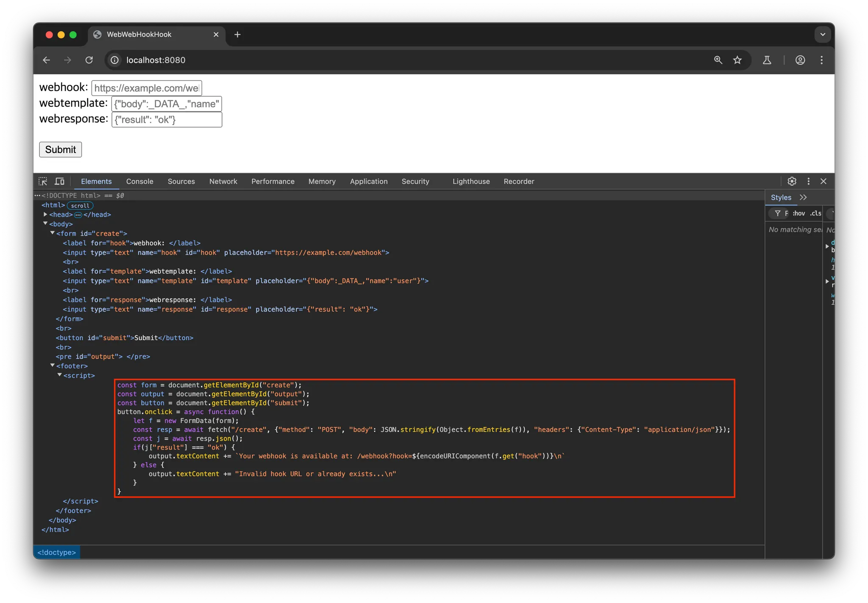Toggle the device toolbar icon
The width and height of the screenshot is (868, 603).
60,181
